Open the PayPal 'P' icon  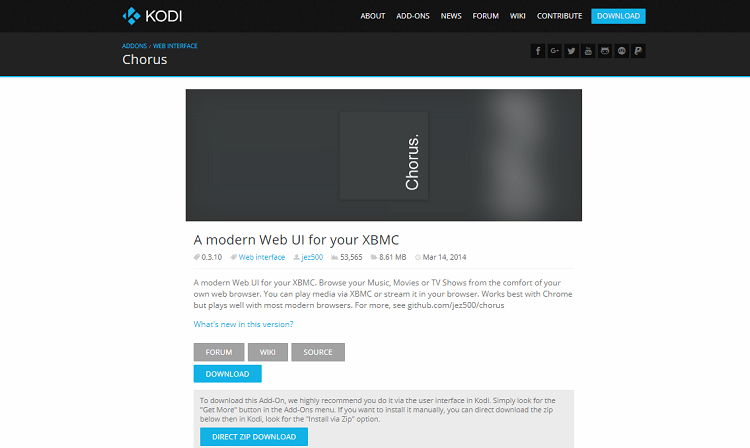(x=638, y=51)
